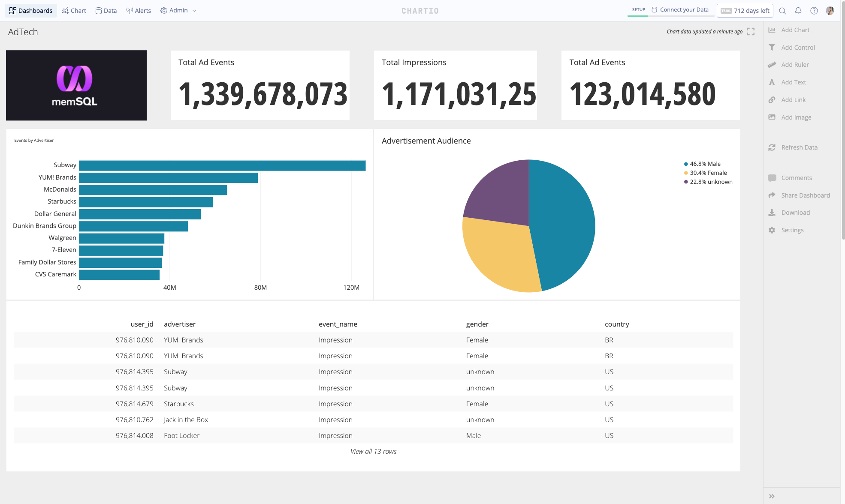Click the Chart menu item in navigation

tap(74, 10)
